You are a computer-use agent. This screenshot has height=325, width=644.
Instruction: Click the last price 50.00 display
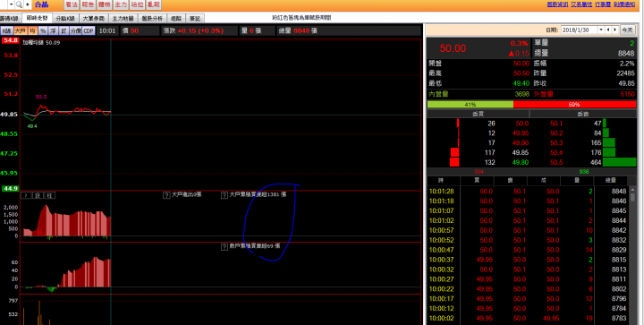point(453,48)
